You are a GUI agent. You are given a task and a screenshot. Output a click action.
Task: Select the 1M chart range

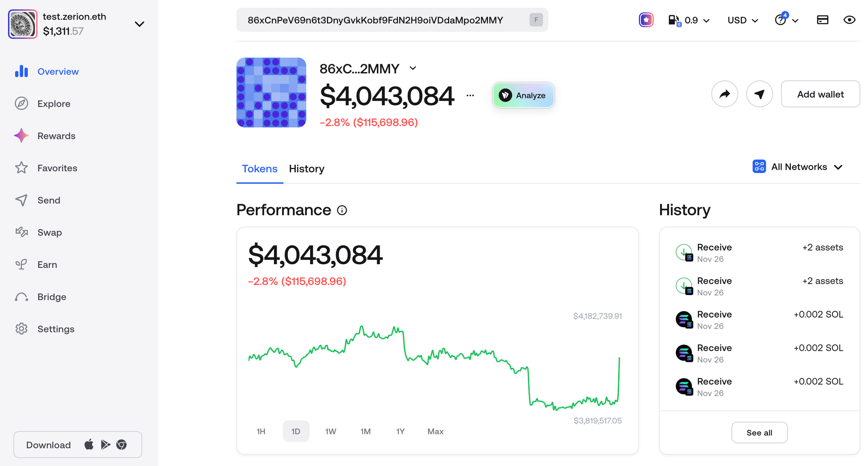365,431
